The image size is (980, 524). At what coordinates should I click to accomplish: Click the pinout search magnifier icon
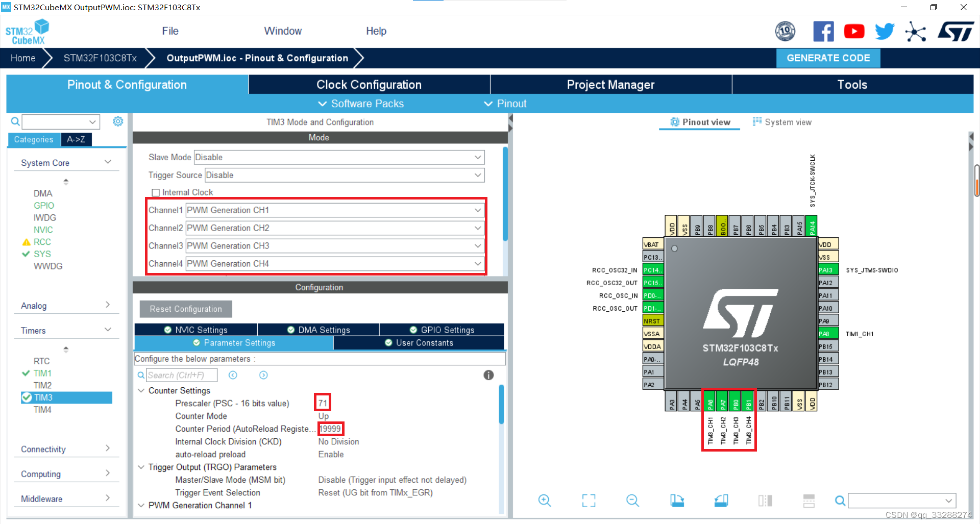840,501
